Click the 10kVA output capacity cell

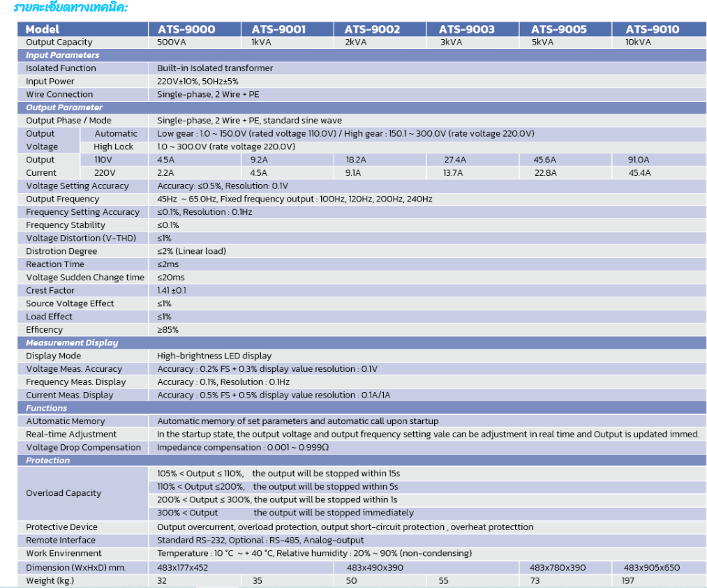[x=637, y=42]
